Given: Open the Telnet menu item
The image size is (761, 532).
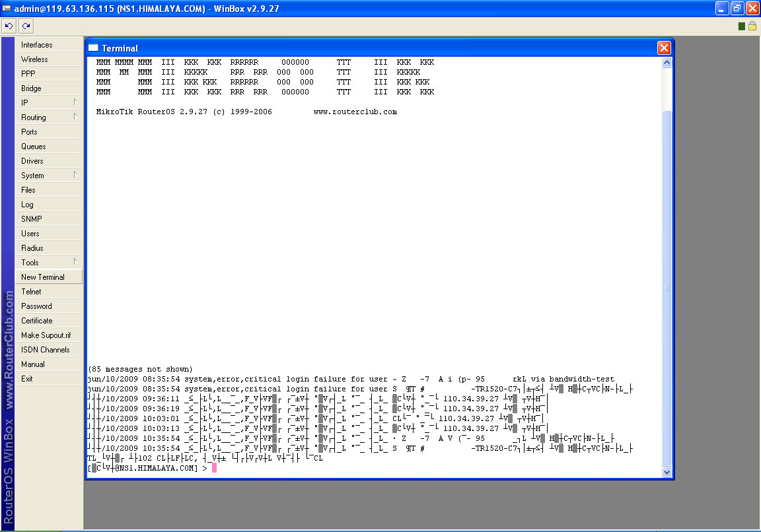Looking at the screenshot, I should 49,292.
